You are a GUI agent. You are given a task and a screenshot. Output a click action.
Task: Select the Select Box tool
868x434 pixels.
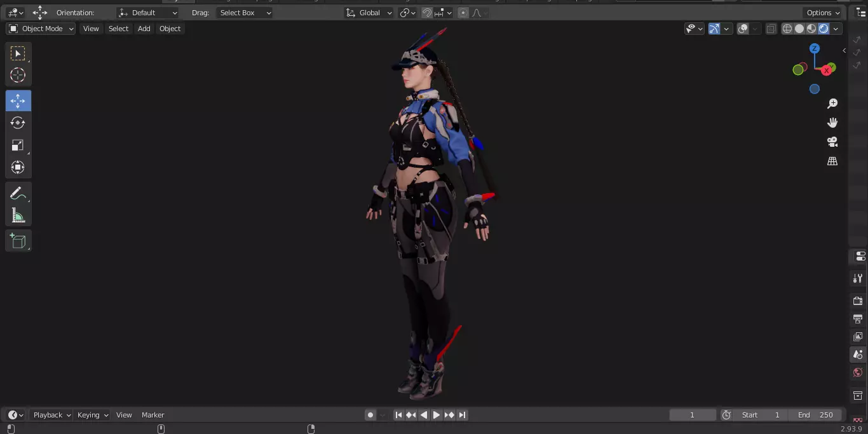(18, 53)
